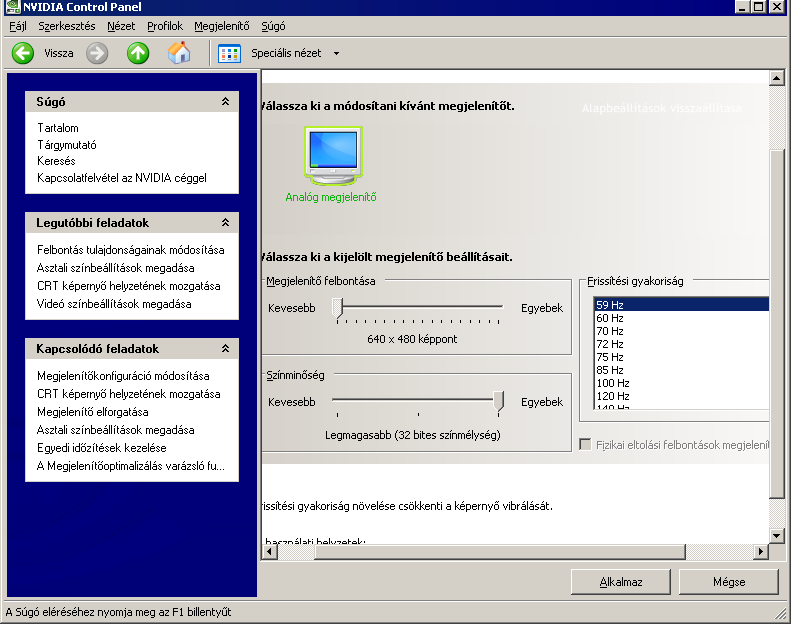
Task: Open the Nézet menu
Action: tap(121, 26)
